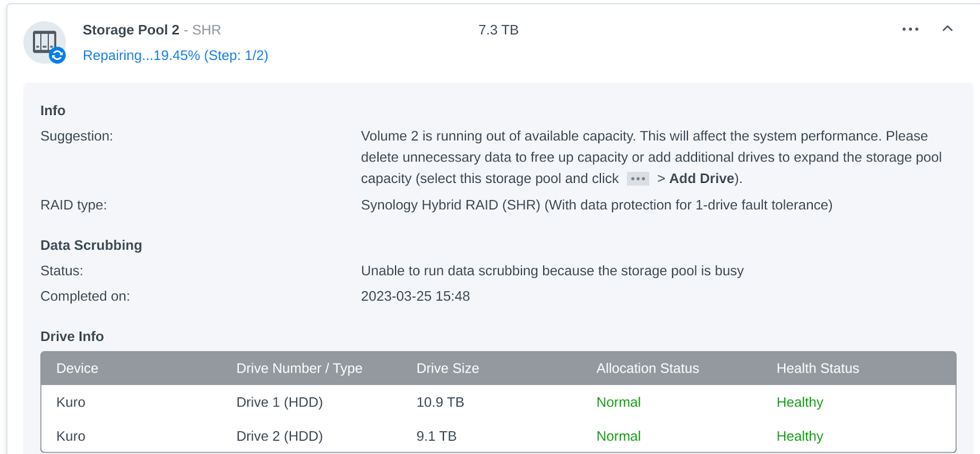This screenshot has width=980, height=454.
Task: Click the Healthy status of Drive 1
Action: click(x=800, y=403)
